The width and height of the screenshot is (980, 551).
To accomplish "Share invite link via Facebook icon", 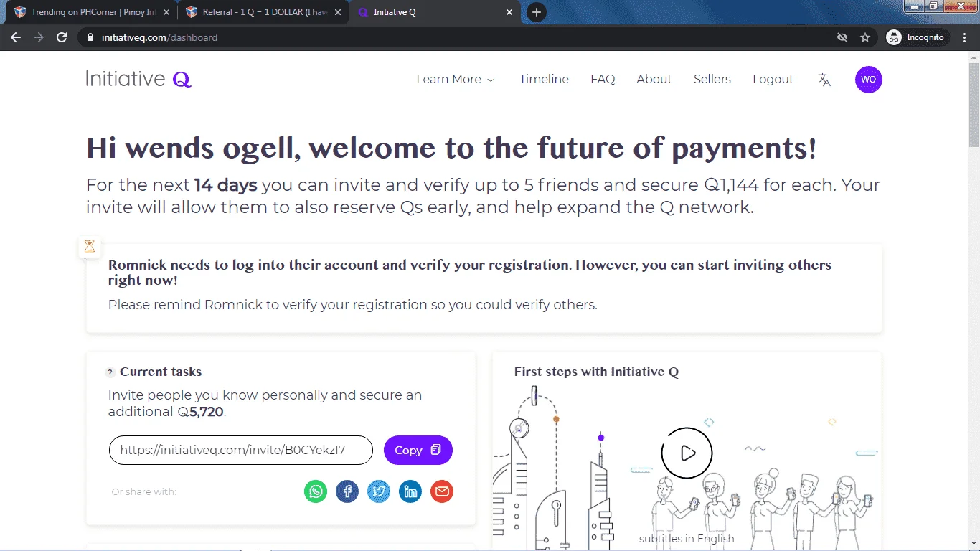I will tap(347, 491).
